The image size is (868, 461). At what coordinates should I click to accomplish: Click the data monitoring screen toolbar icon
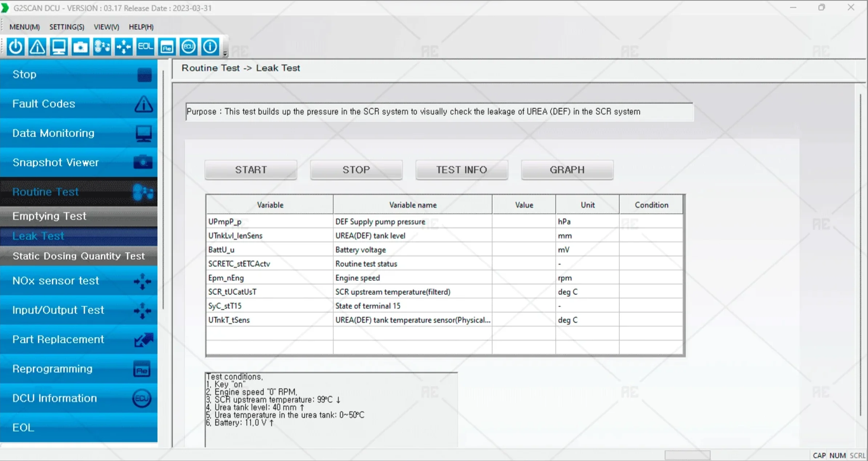[59, 47]
